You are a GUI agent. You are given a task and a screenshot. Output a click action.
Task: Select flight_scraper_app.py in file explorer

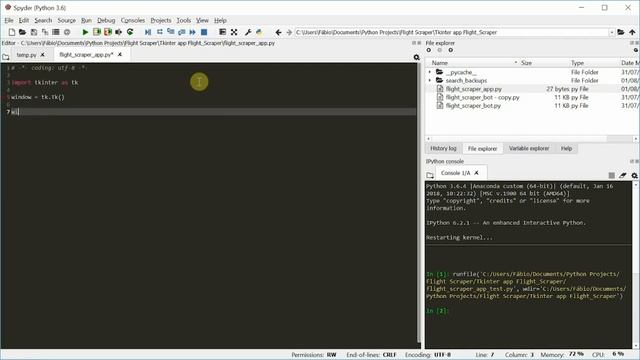point(474,89)
